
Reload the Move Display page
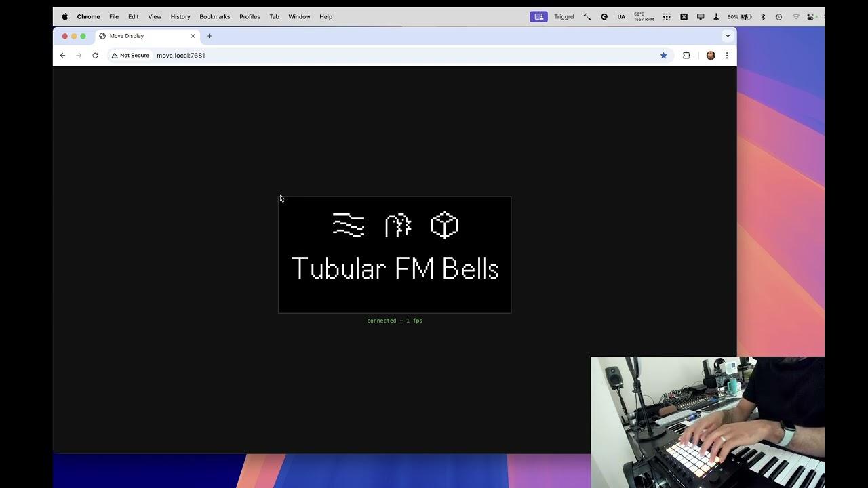pyautogui.click(x=95, y=56)
